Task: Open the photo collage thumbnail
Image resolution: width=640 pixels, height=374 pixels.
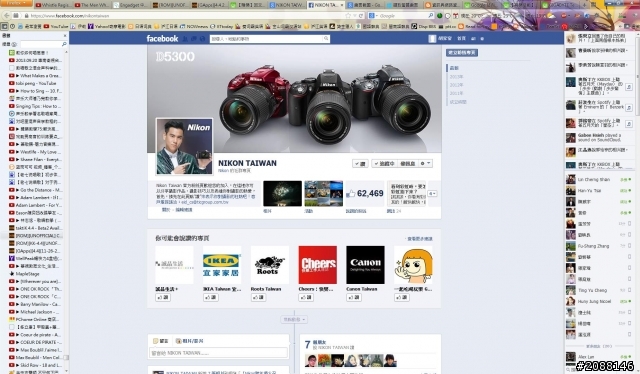Action: pyautogui.click(x=324, y=194)
